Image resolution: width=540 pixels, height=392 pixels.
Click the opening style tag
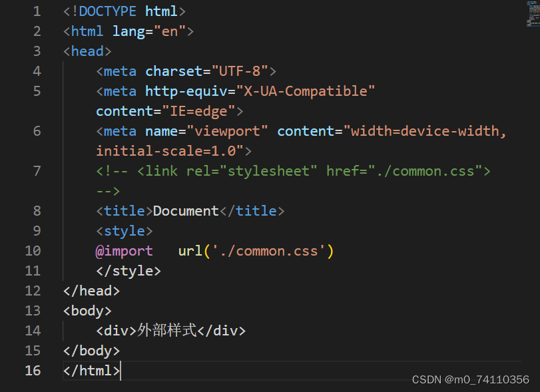[x=125, y=232]
